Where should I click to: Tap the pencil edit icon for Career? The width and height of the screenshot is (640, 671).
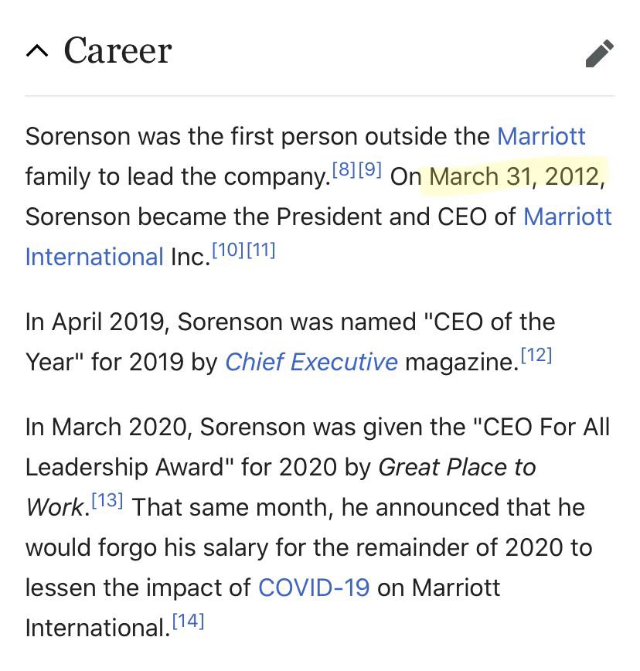coord(599,53)
